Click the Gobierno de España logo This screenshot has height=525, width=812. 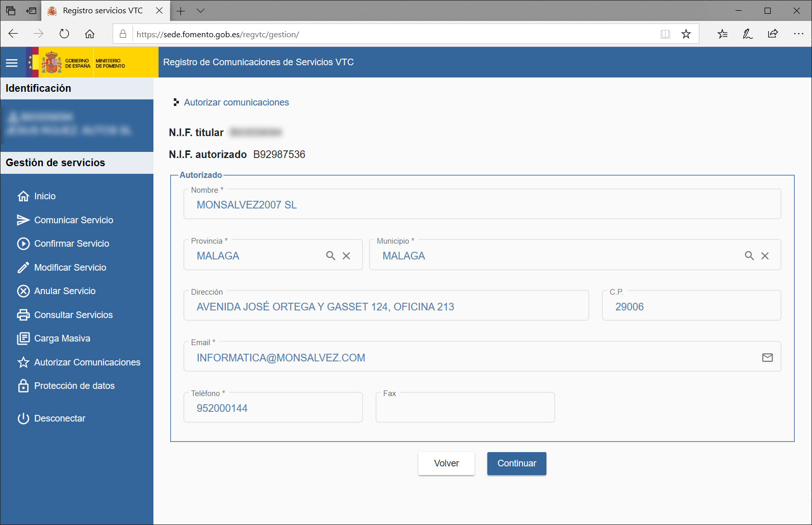(92, 63)
